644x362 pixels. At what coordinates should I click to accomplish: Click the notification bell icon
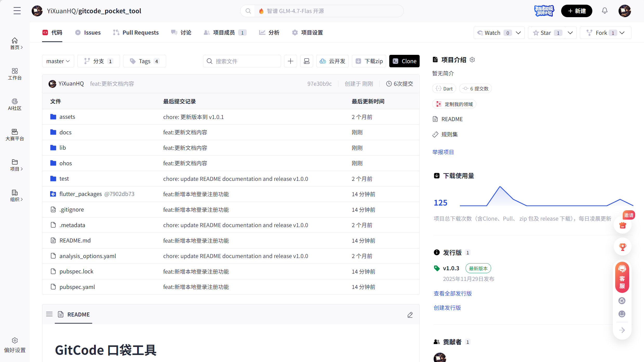point(605,11)
